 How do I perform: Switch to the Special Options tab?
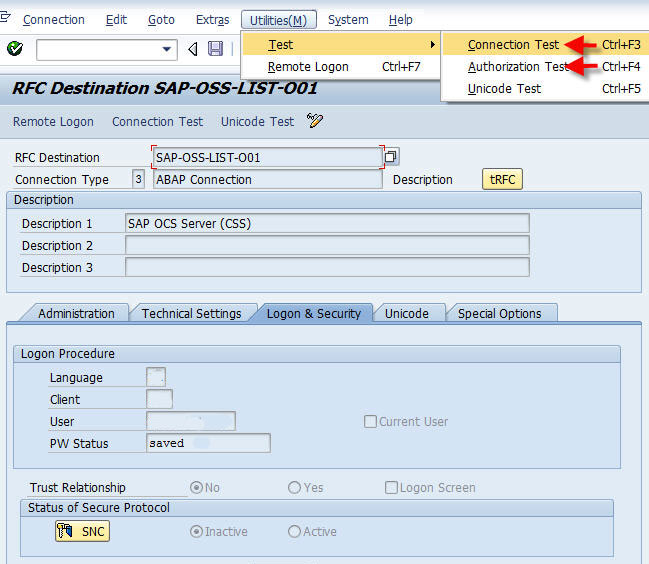click(x=499, y=313)
